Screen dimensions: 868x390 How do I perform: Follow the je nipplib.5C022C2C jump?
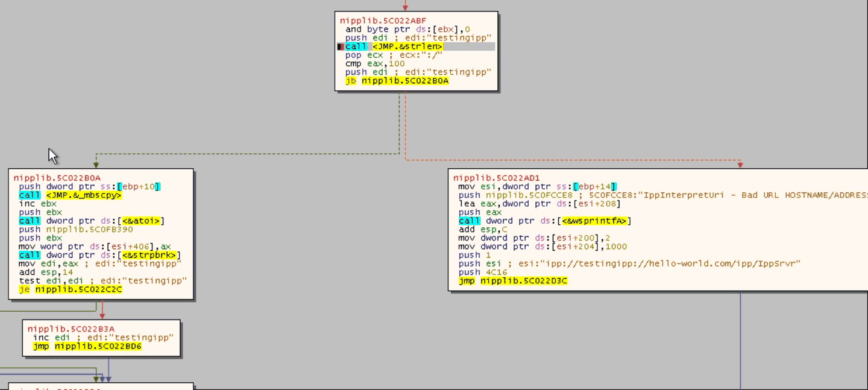pos(71,289)
